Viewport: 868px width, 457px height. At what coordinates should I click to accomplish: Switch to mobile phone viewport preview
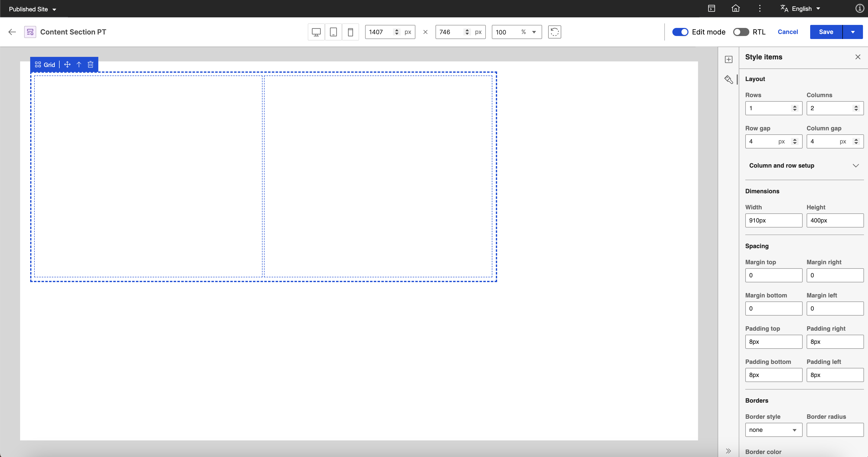tap(351, 32)
